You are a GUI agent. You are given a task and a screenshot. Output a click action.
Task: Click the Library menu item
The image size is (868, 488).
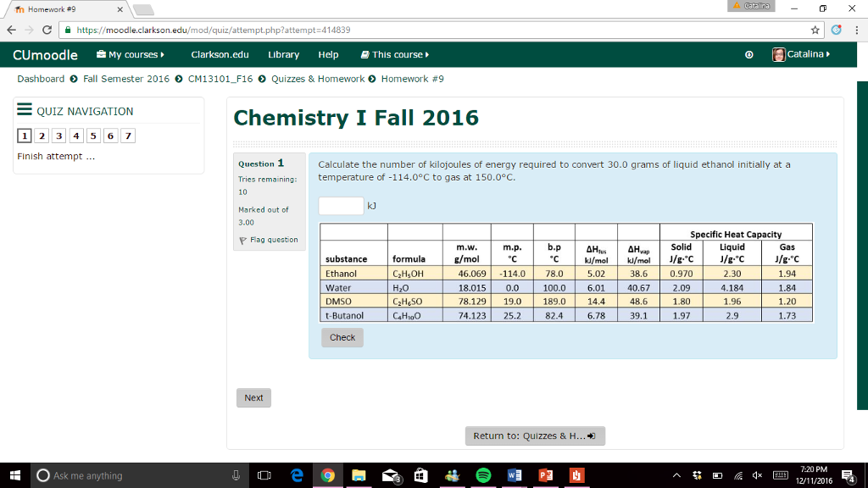pos(284,54)
